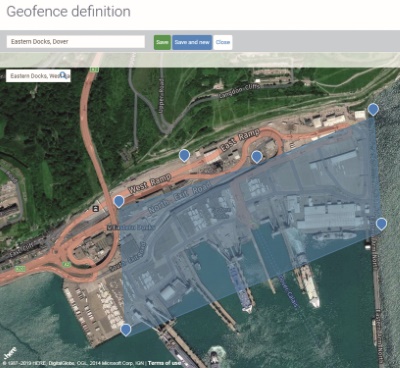Select the bottom-left geofence marker on the quay
This screenshot has height=368, width=400.
click(x=125, y=330)
